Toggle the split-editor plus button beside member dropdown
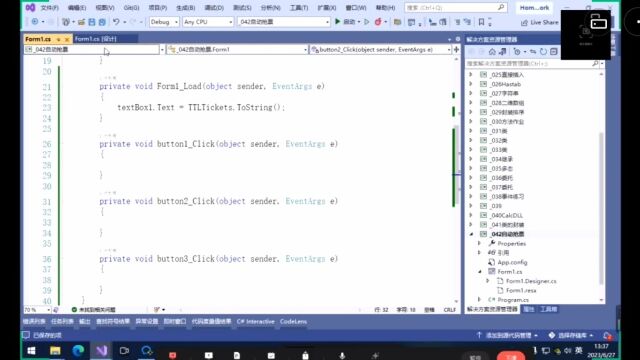Viewport: 640px width, 360px height. (456, 49)
